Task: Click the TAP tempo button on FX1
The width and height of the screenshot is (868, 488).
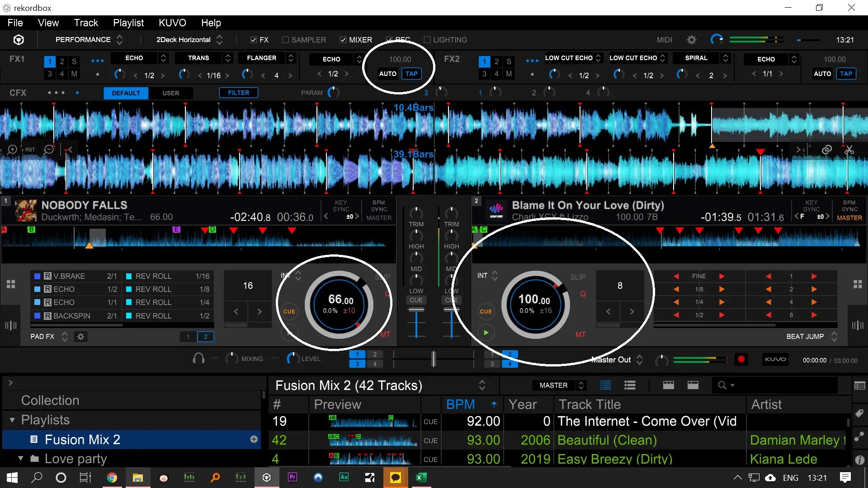Action: tap(413, 73)
